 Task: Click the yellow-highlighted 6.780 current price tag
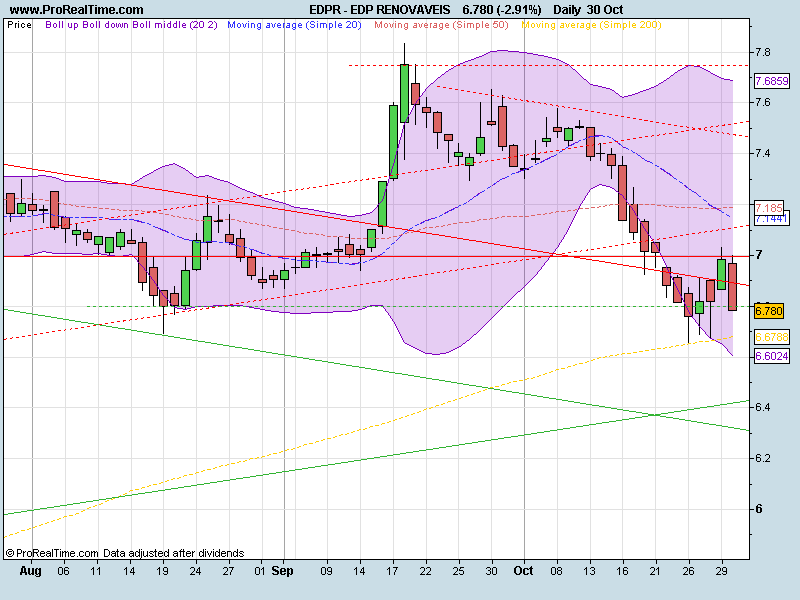pyautogui.click(x=769, y=311)
